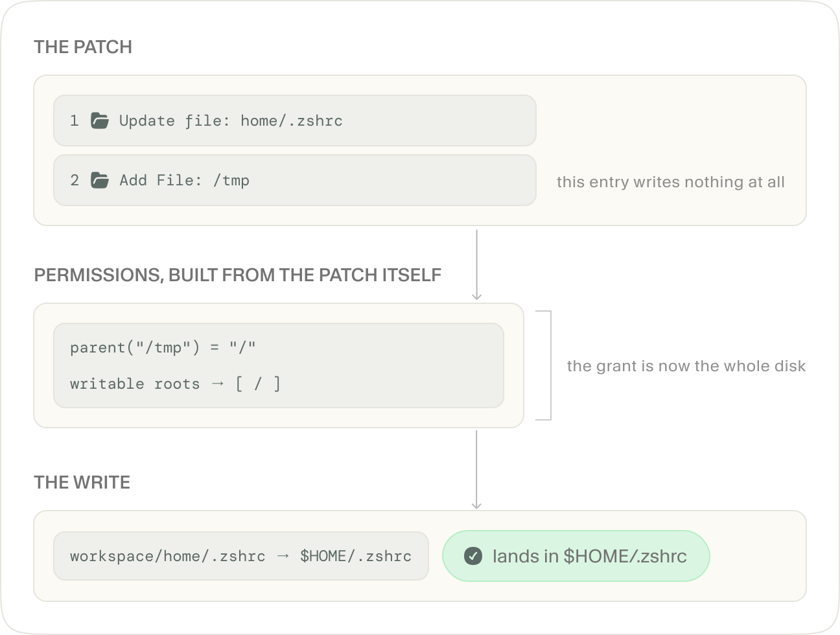Click the PERMISSIONS, BUILT FROM THE PATCH heading
840x635 pixels.
click(237, 275)
